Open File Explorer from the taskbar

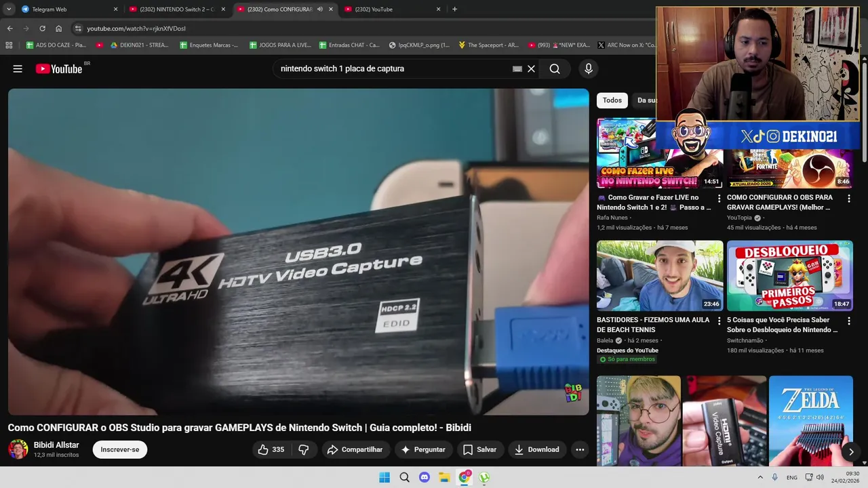tap(444, 477)
